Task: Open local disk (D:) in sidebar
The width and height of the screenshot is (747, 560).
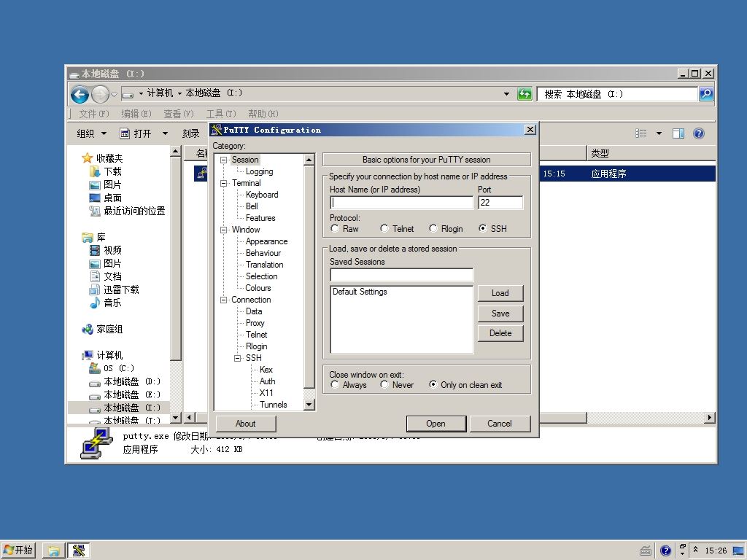Action: [x=125, y=381]
